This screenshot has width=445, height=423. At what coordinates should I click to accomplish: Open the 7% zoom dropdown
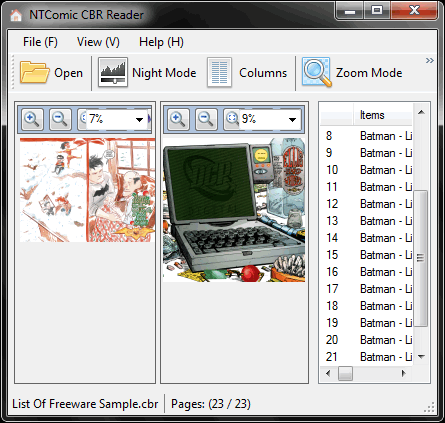tap(139, 119)
